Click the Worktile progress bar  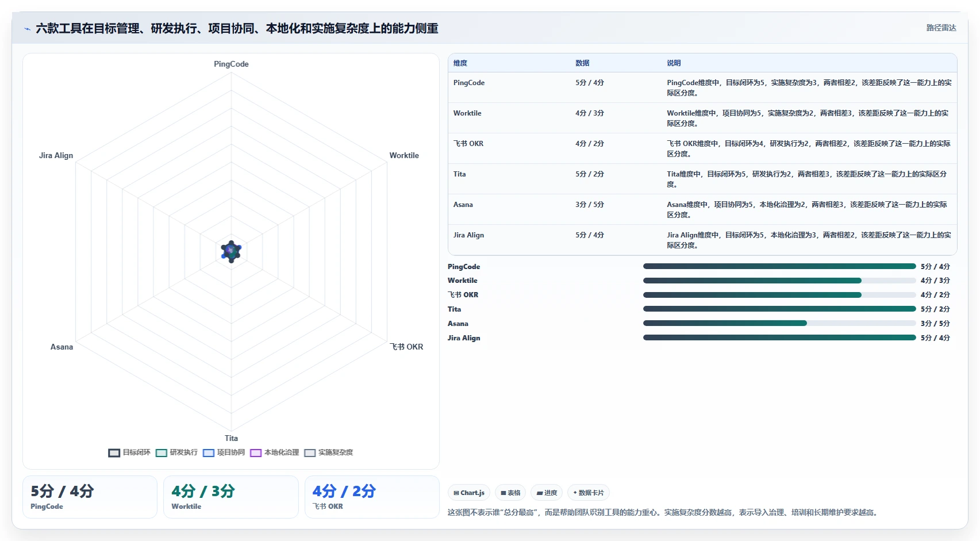pos(779,281)
